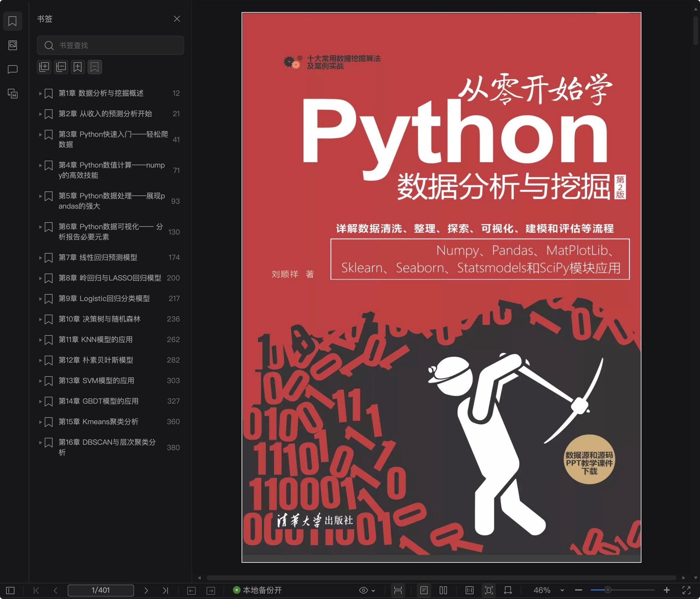Screen dimensions: 700x599
Task: Select two-page view
Action: (x=444, y=590)
